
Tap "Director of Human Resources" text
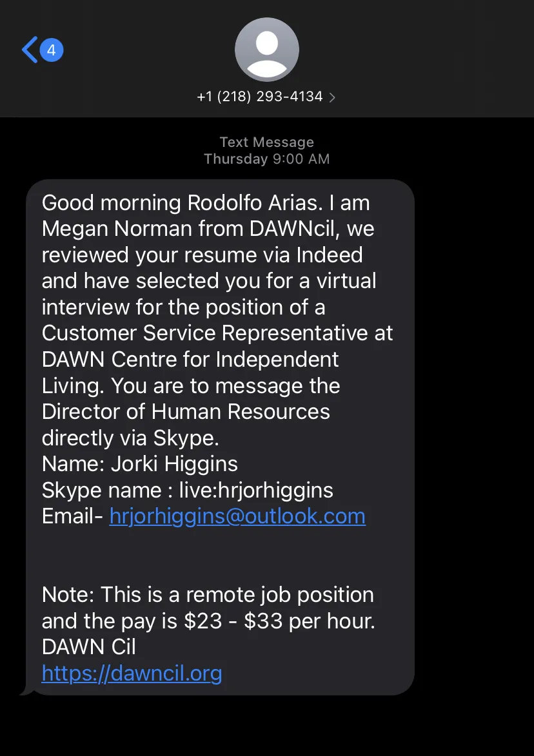(x=186, y=412)
